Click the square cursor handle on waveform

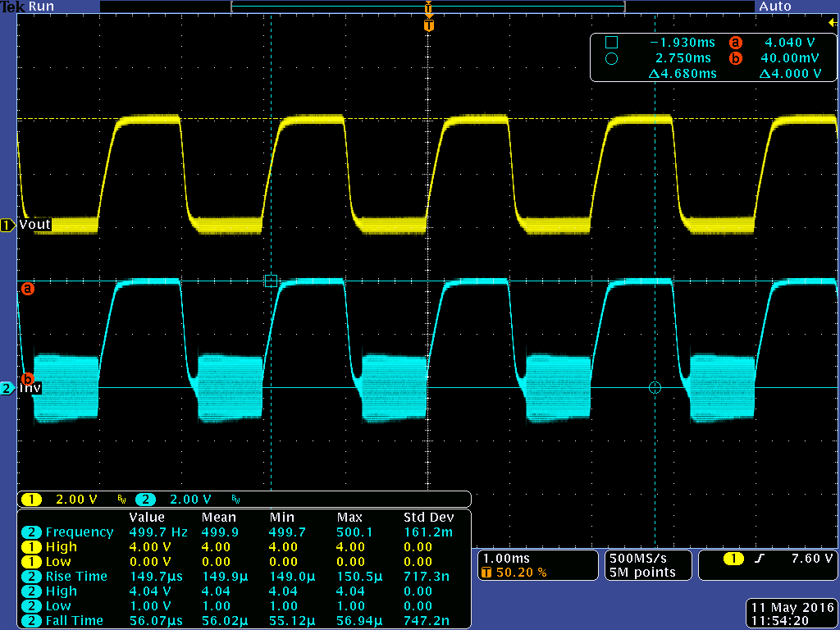(x=271, y=281)
